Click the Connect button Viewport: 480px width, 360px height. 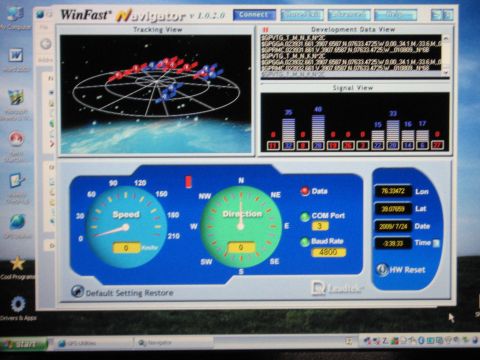(254, 15)
